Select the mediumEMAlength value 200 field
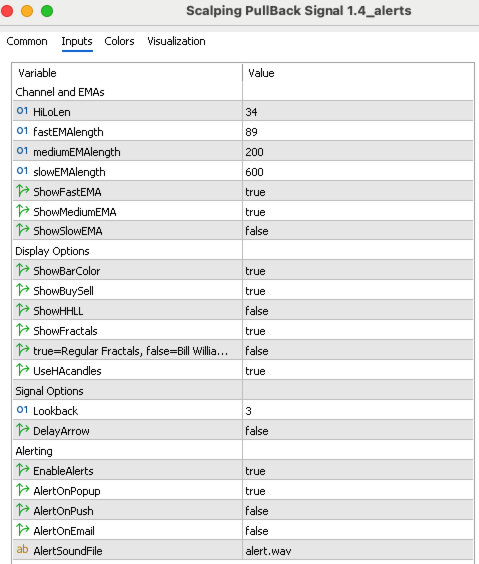 click(358, 151)
